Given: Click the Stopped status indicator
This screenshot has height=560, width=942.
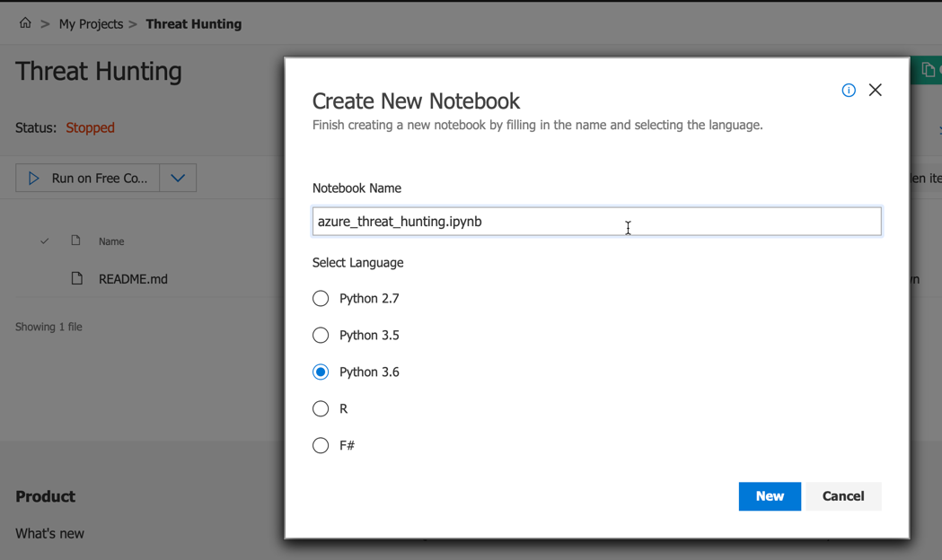Looking at the screenshot, I should pyautogui.click(x=90, y=127).
